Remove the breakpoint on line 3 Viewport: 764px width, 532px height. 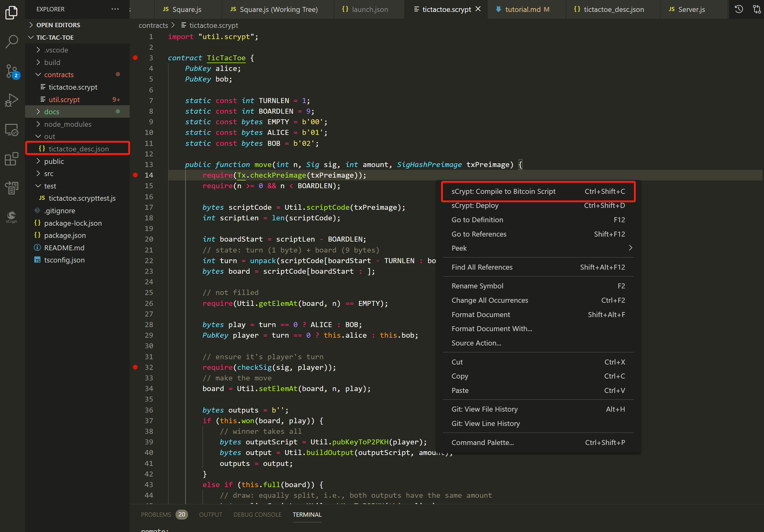click(x=135, y=58)
